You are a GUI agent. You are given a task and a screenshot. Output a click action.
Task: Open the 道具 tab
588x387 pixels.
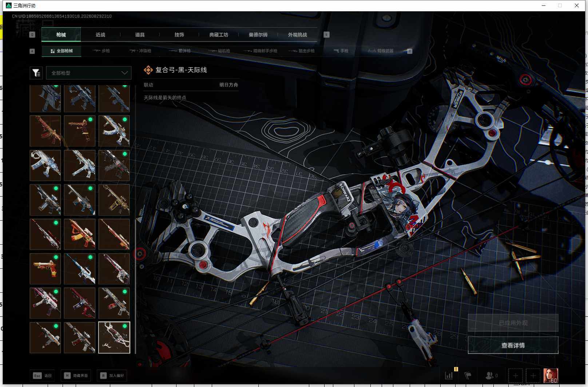140,35
